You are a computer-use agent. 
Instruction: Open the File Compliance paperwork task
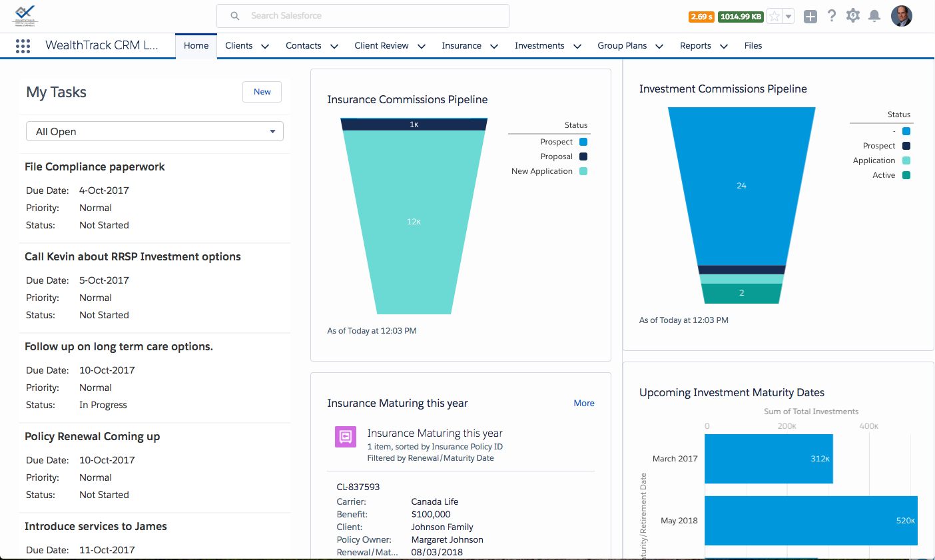click(95, 166)
